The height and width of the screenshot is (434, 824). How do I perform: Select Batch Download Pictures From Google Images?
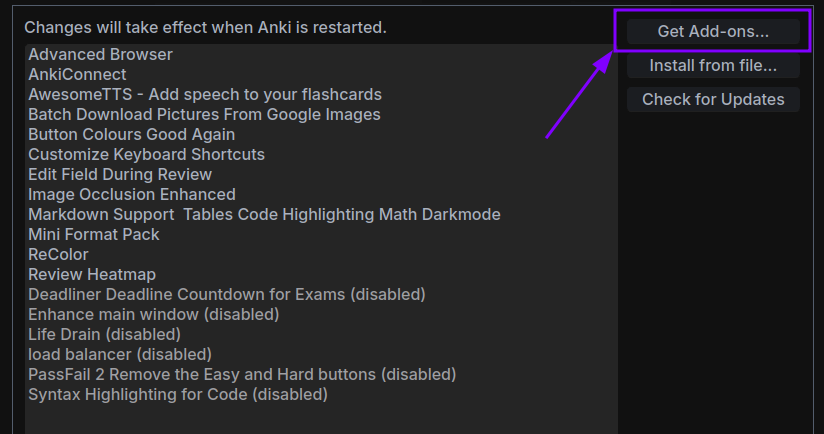204,114
